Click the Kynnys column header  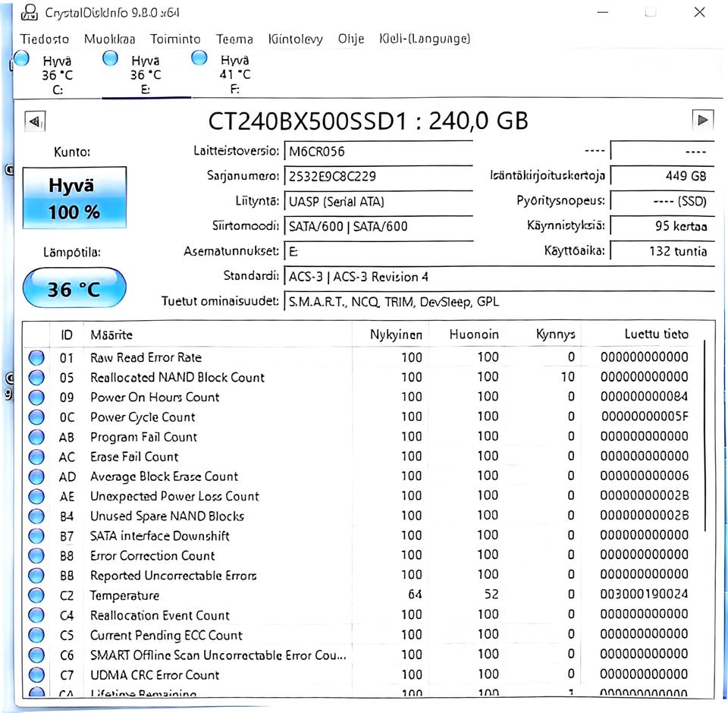543,335
